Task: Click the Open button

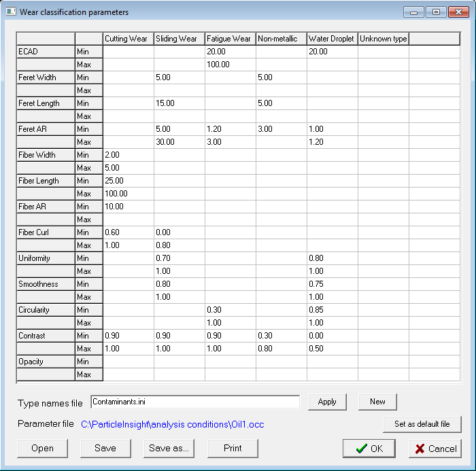Action: [42, 448]
